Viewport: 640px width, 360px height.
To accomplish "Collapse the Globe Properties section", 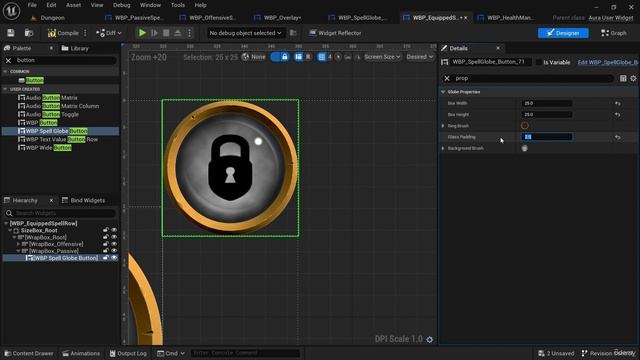I will [443, 92].
